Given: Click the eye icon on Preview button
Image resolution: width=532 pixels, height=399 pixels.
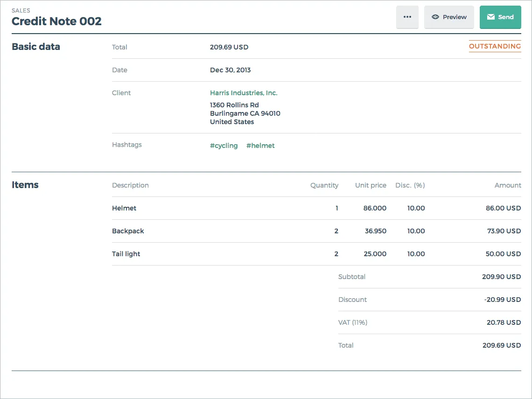Looking at the screenshot, I should coord(436,17).
